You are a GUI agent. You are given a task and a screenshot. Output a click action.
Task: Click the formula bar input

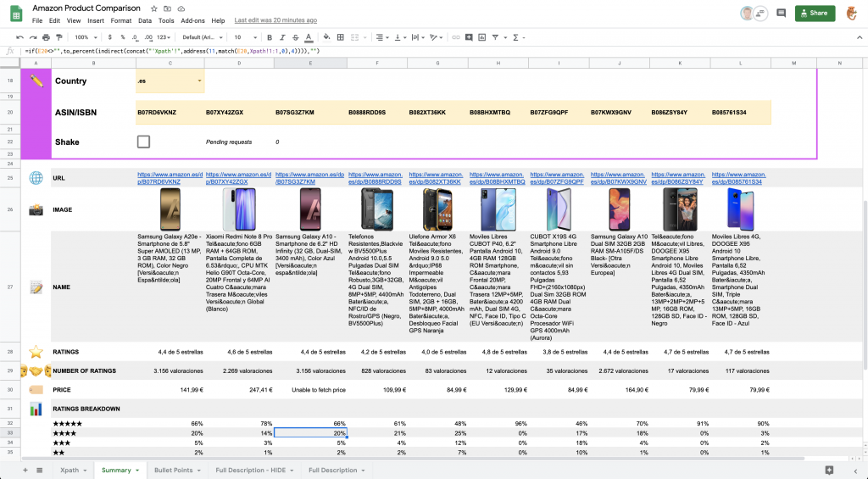pos(442,51)
